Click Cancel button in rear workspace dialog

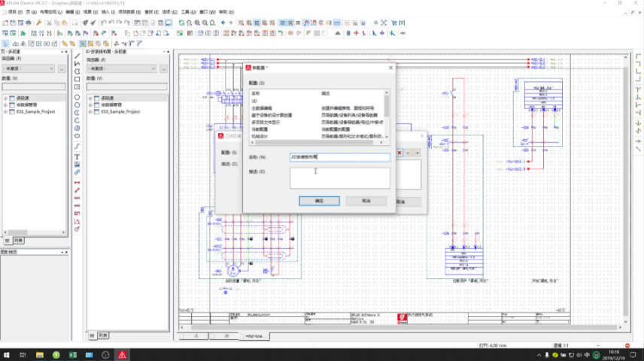coord(408,202)
